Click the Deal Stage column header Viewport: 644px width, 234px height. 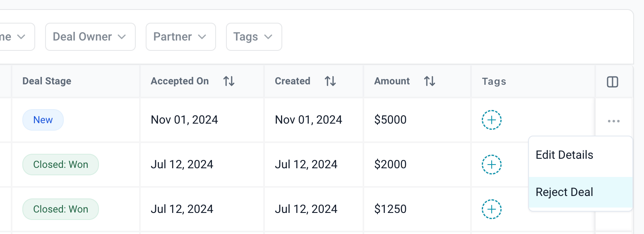point(47,81)
